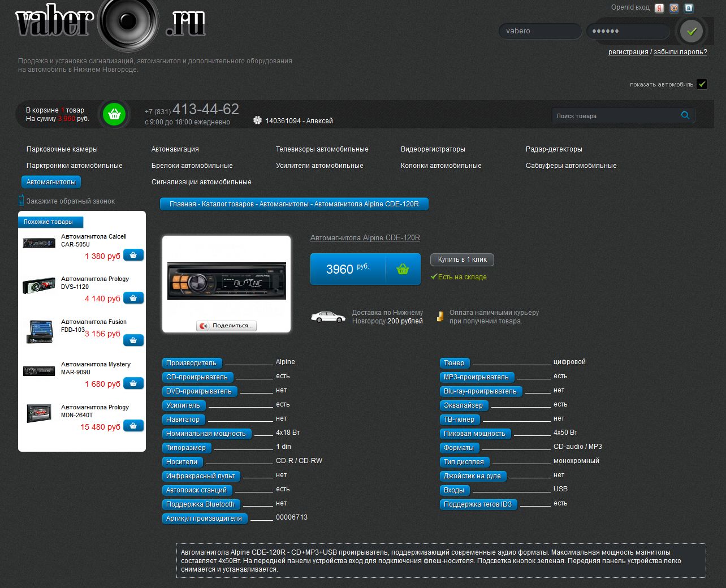The height and width of the screenshot is (588, 726).
Task: Click the 'Купить в 1 клик' button
Action: click(x=462, y=260)
